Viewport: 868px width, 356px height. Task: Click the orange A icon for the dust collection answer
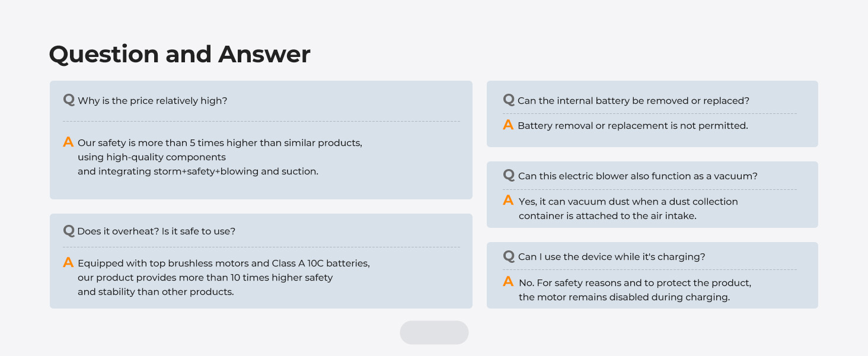pyautogui.click(x=508, y=201)
